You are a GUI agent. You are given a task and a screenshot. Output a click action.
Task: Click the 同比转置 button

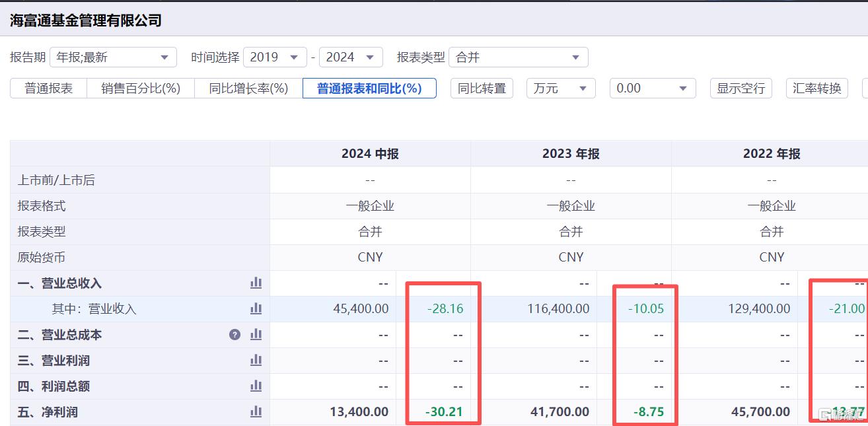pyautogui.click(x=482, y=89)
